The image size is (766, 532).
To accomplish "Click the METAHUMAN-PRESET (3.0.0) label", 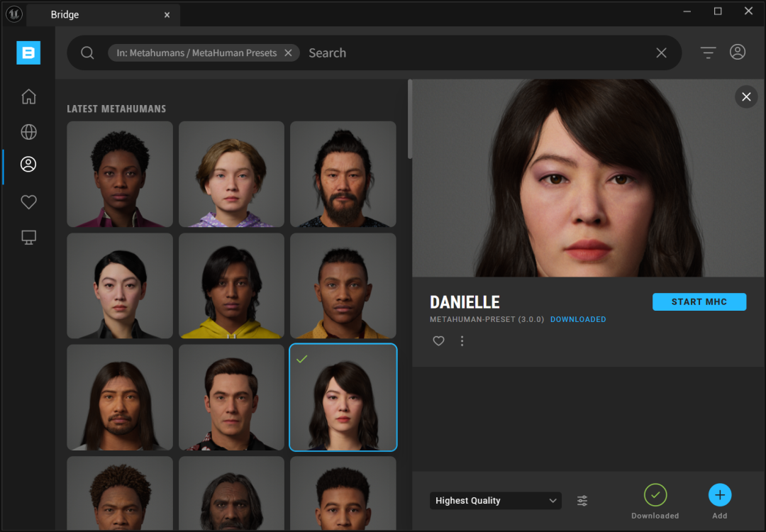I will tap(487, 319).
